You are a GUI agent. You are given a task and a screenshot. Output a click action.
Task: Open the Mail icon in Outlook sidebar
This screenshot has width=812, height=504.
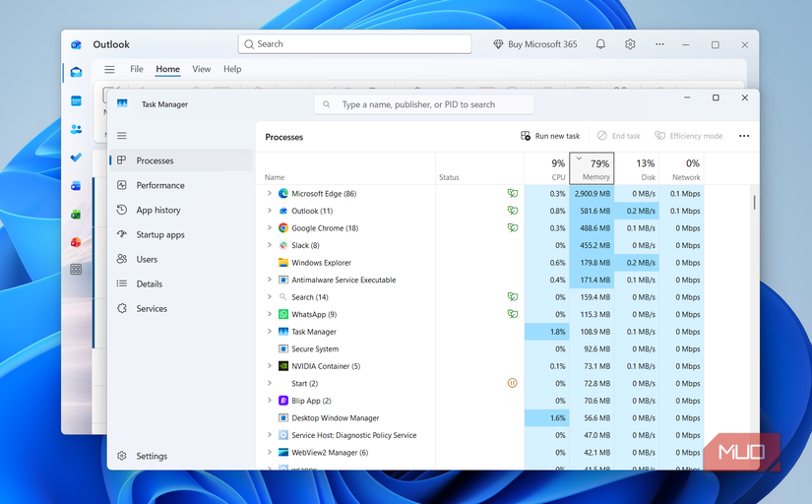[x=76, y=72]
